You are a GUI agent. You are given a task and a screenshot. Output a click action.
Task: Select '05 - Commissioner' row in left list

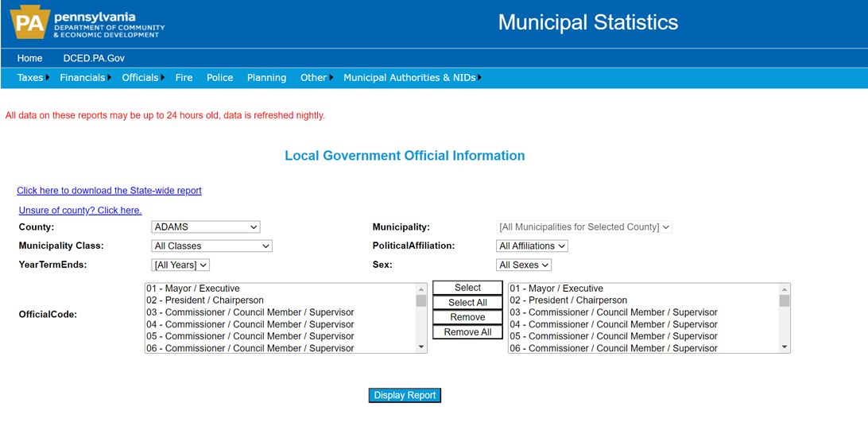pyautogui.click(x=280, y=336)
